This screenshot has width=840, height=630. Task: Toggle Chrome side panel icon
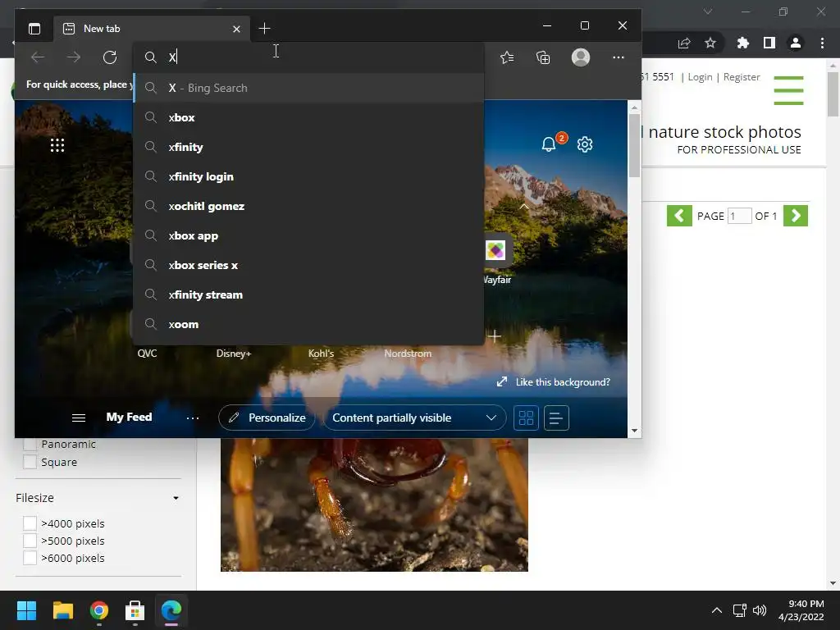[769, 43]
